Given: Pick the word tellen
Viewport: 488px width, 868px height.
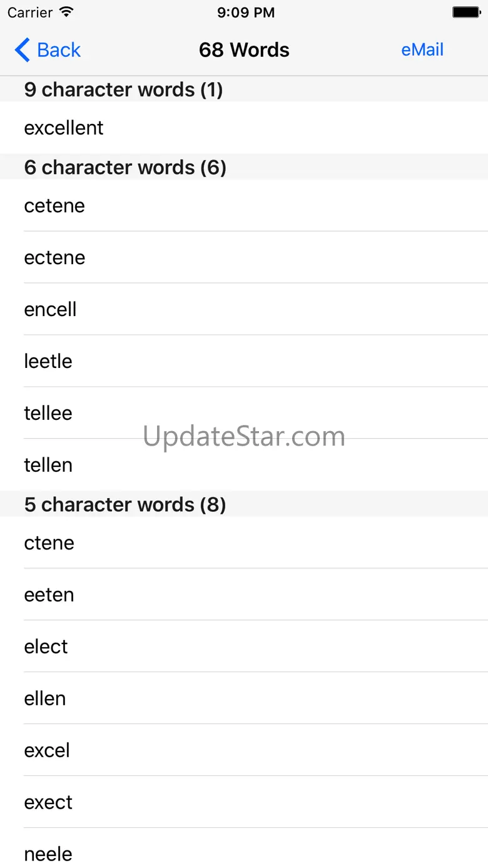Looking at the screenshot, I should 48,466.
